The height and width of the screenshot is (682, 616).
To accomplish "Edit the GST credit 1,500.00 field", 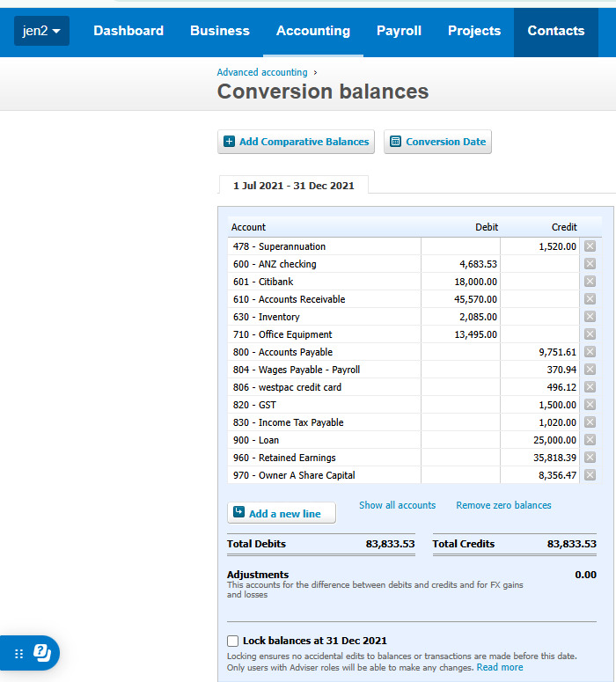I will pos(539,405).
